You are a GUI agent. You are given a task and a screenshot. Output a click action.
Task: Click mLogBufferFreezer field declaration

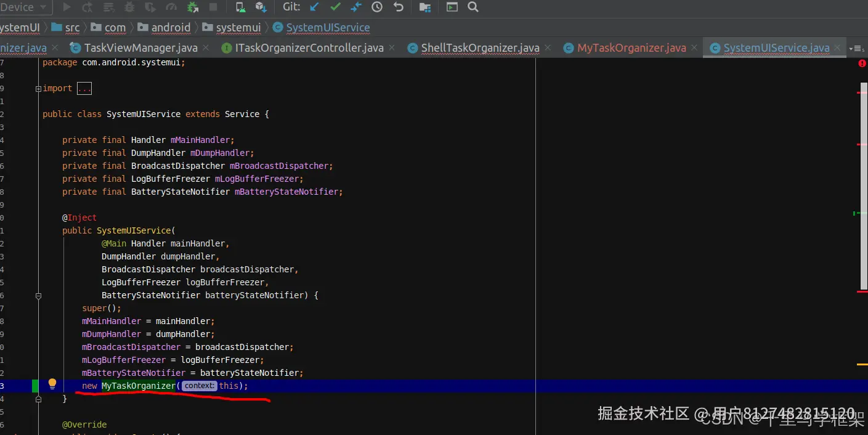(183, 179)
